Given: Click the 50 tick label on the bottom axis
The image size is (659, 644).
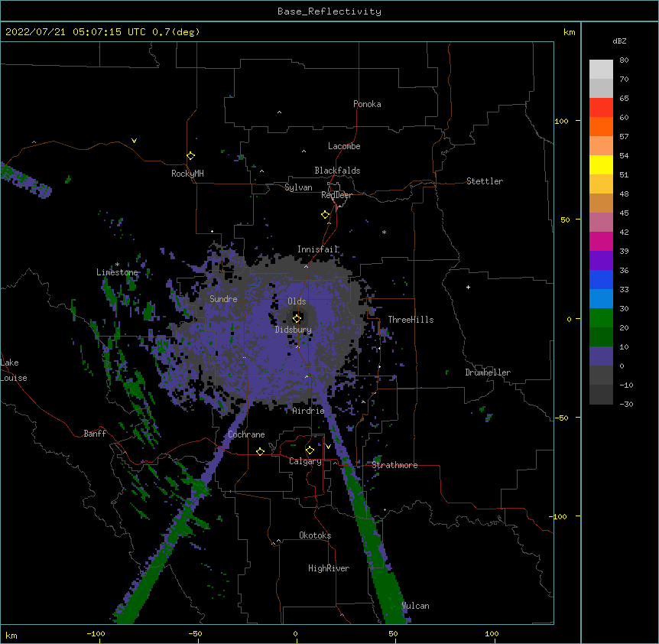Looking at the screenshot, I should point(393,633).
